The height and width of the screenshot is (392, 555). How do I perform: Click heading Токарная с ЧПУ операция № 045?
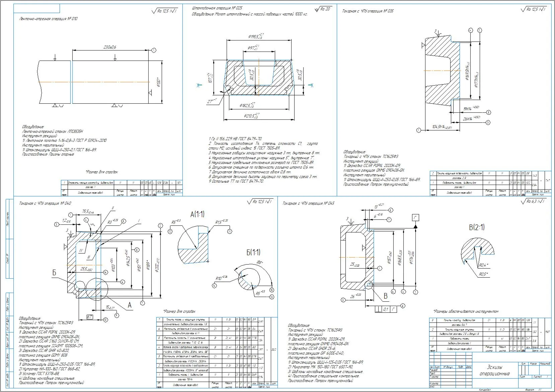tap(308, 203)
